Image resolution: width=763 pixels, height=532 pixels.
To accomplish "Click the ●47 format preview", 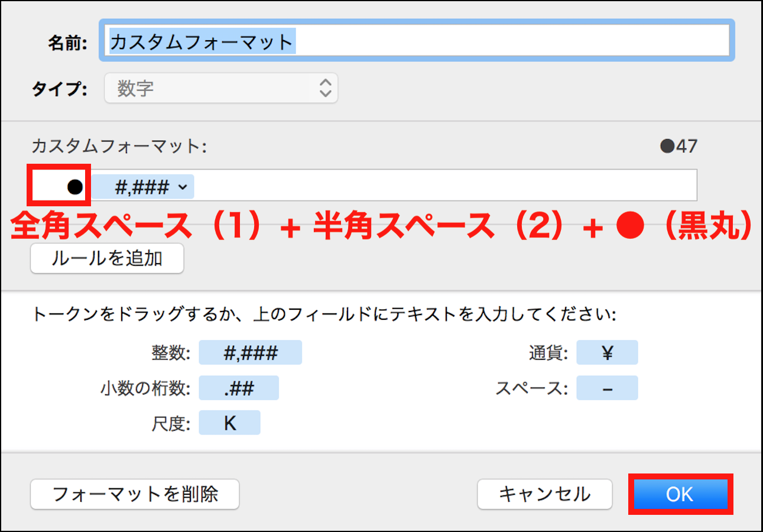I will click(679, 146).
